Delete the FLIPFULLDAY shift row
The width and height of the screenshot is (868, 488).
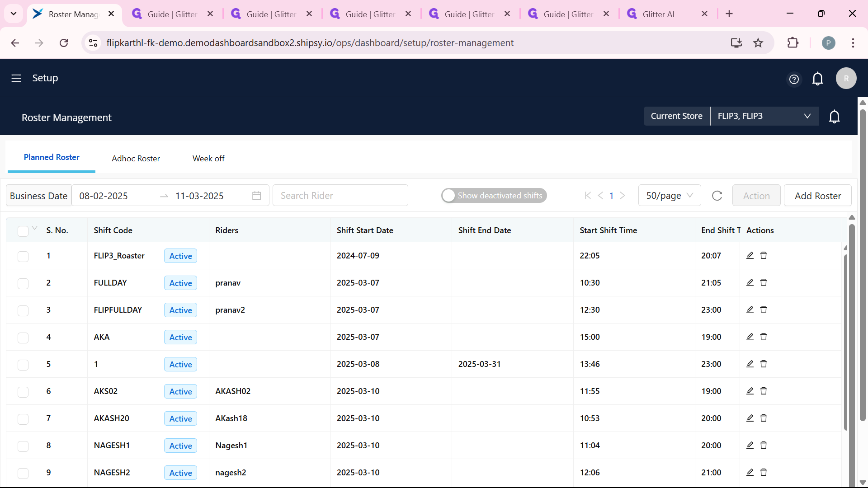coord(764,310)
